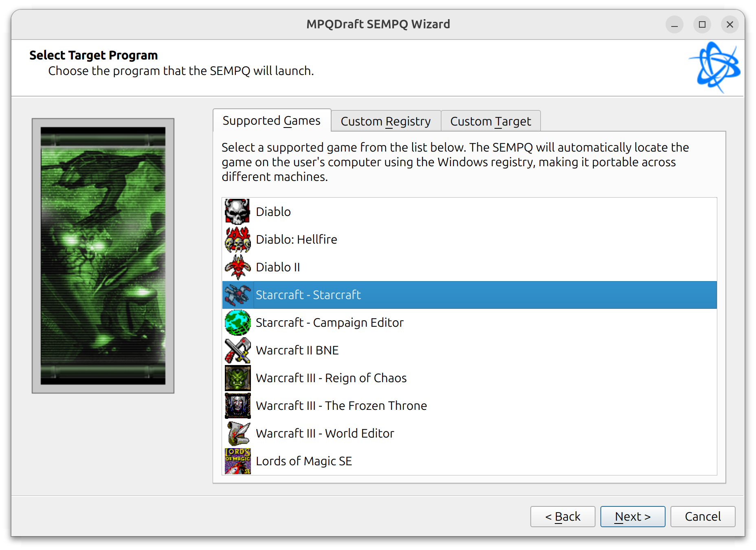Click the Warcraft III World Editor scroll icon
The width and height of the screenshot is (756, 550).
pyautogui.click(x=237, y=433)
